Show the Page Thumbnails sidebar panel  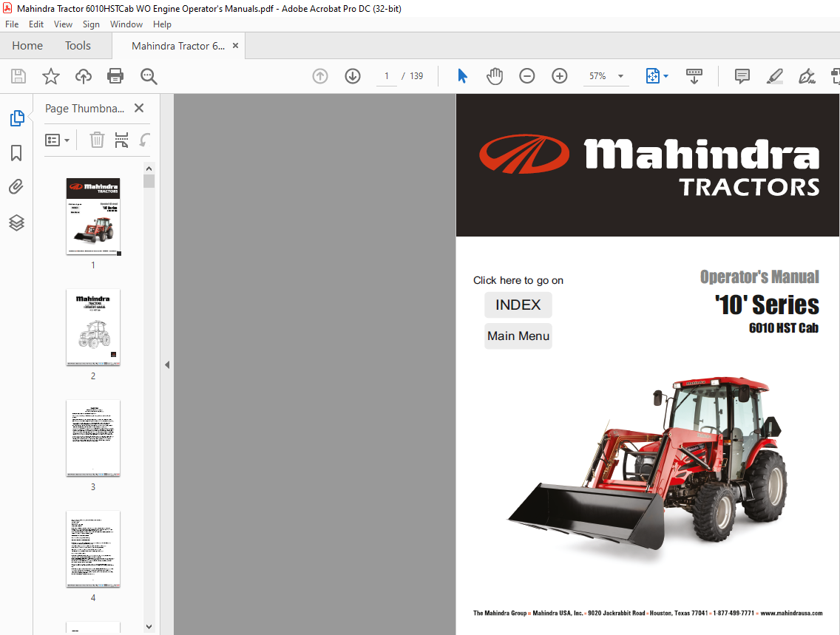16,118
